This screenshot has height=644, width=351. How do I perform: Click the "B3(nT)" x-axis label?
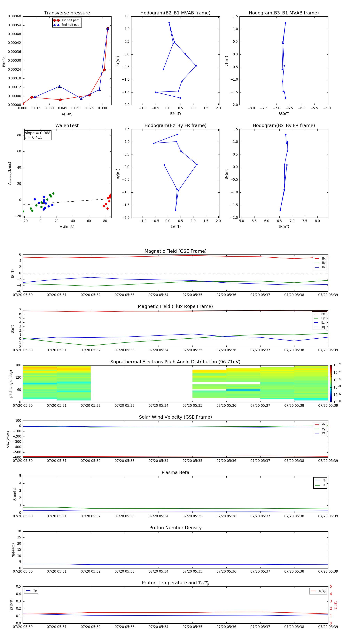284,114
